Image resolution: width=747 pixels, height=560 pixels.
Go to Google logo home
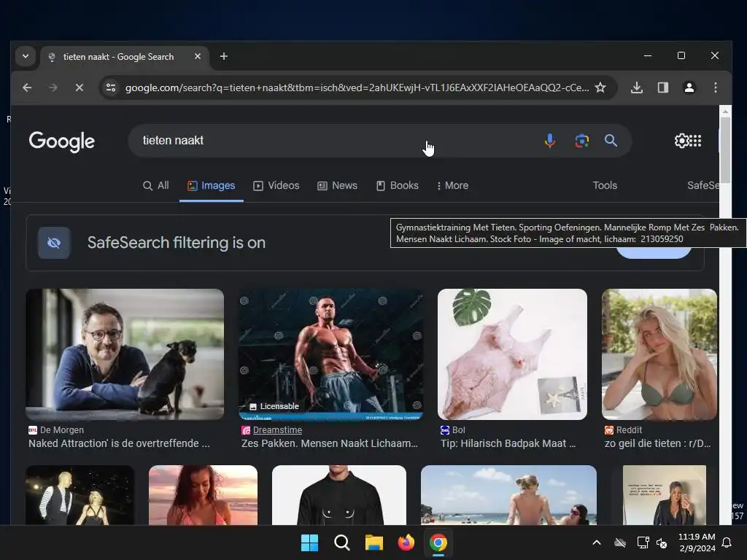point(62,141)
